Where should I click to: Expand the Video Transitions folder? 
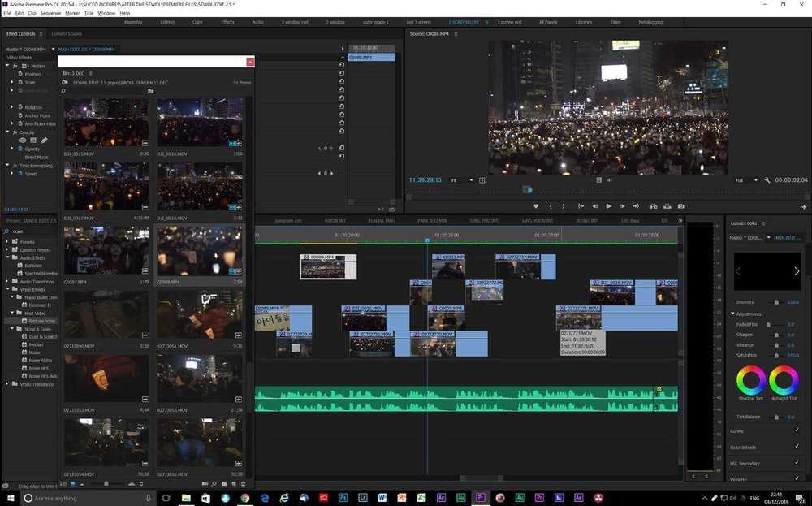[7, 384]
